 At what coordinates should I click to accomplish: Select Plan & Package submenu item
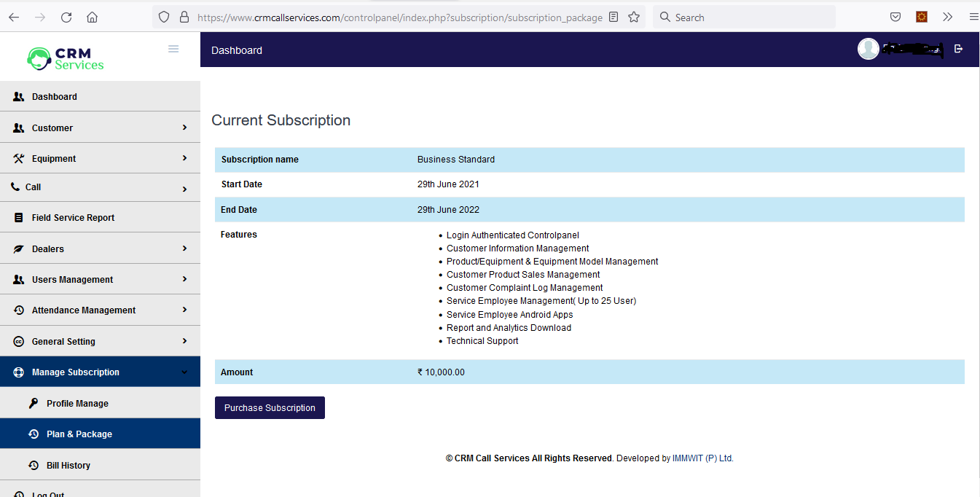click(x=100, y=434)
